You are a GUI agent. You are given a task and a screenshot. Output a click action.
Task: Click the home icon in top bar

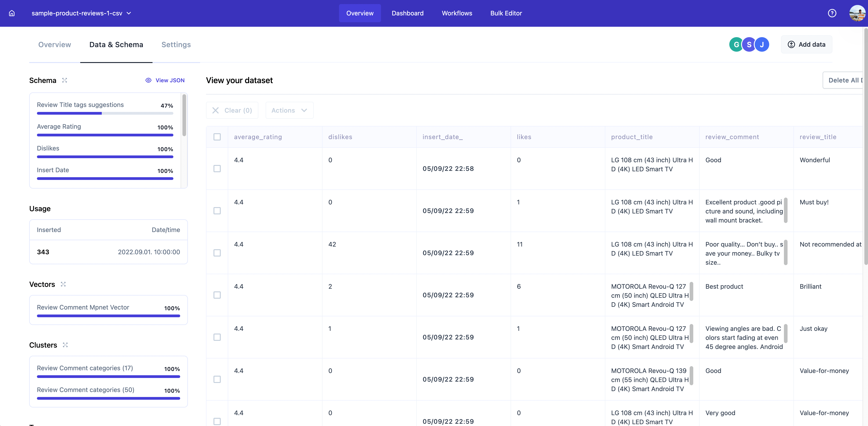coord(12,13)
